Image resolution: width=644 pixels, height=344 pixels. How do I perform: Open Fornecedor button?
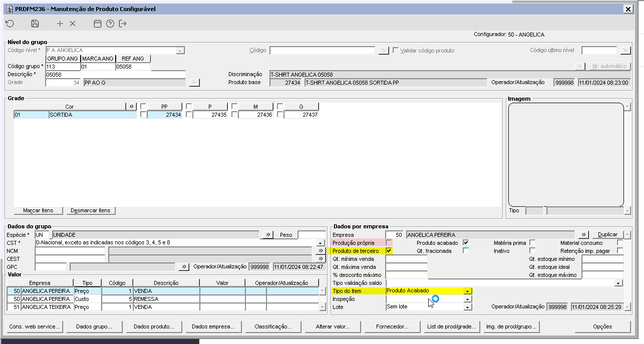point(393,326)
